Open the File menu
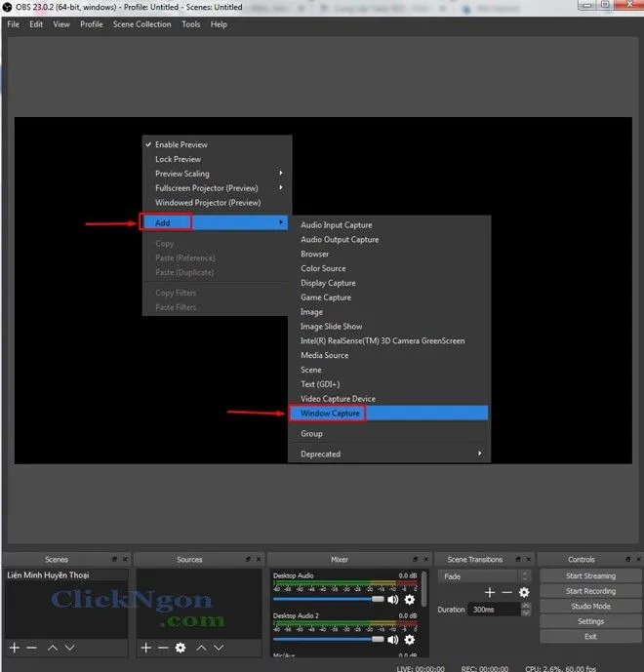Image resolution: width=644 pixels, height=672 pixels. point(14,24)
